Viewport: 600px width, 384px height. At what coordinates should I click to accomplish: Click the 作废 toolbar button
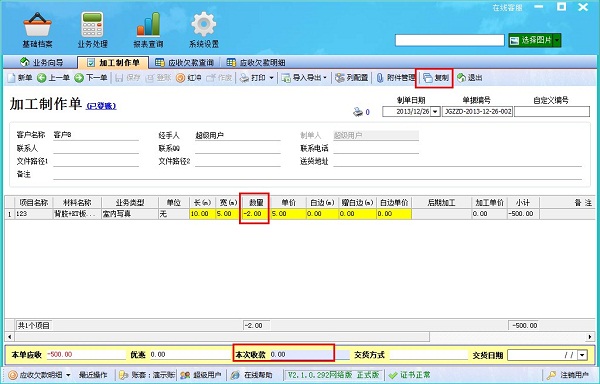point(219,78)
